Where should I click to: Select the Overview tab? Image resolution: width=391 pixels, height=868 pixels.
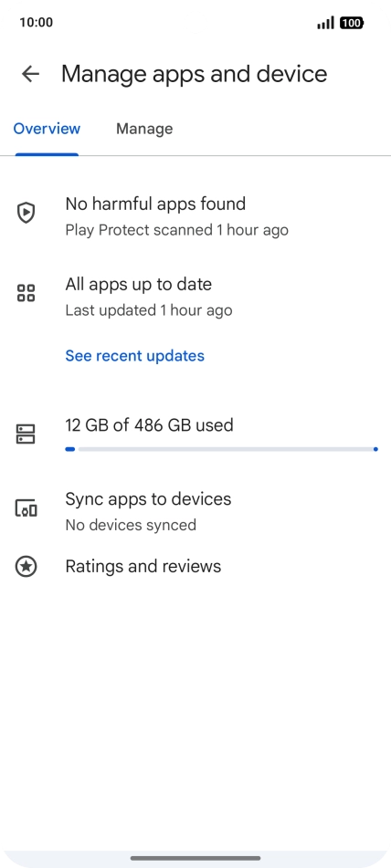tap(48, 129)
